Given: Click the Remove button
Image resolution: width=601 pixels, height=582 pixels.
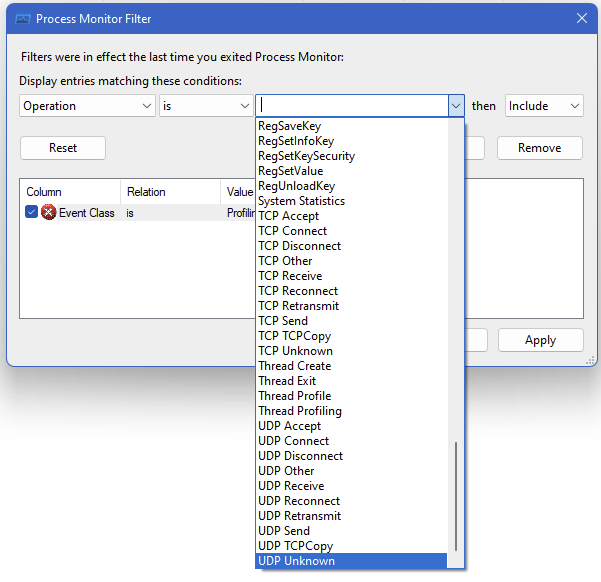Looking at the screenshot, I should pos(540,148).
